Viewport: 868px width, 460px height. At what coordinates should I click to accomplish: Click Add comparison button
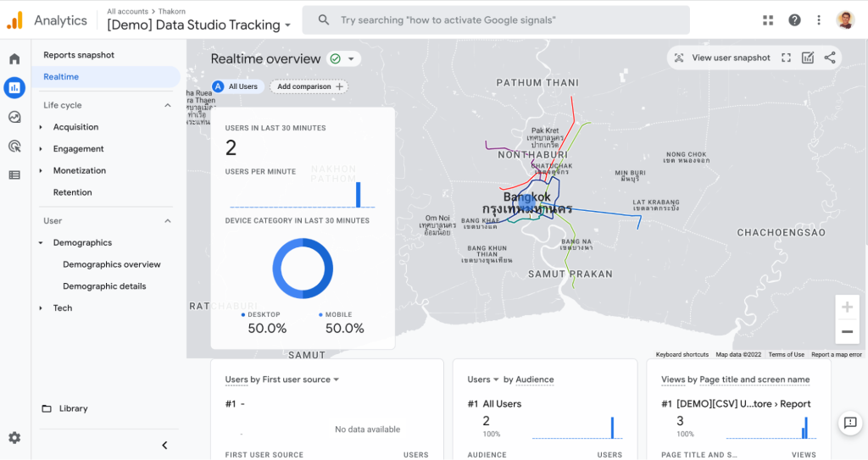point(309,86)
